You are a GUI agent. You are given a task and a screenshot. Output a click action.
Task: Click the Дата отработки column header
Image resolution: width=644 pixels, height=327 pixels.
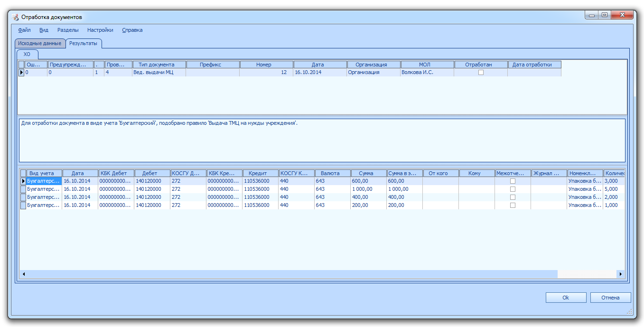(x=534, y=65)
